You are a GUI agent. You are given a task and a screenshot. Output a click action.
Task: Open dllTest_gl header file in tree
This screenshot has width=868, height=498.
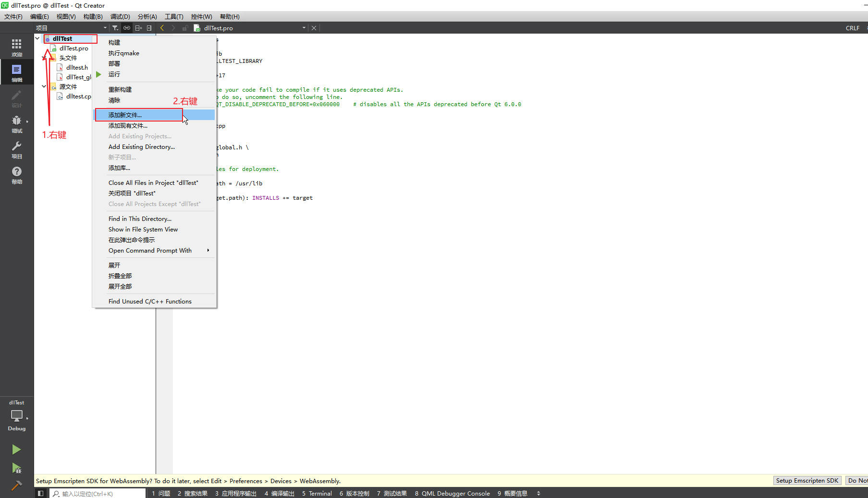tap(78, 77)
